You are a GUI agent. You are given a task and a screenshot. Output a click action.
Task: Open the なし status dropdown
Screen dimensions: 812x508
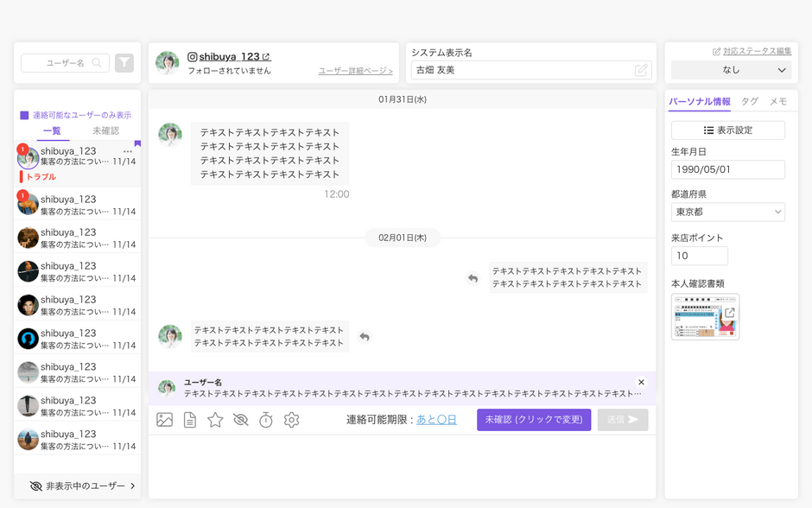point(731,70)
